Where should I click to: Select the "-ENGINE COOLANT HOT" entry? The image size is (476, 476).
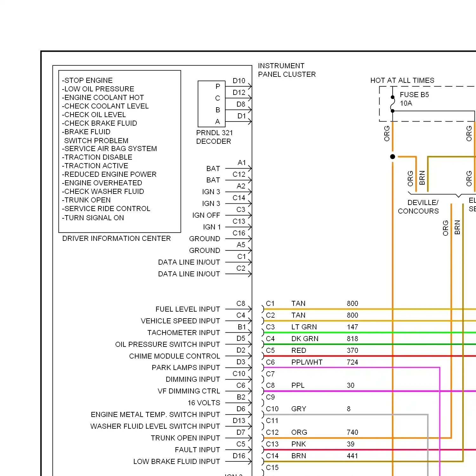point(103,98)
